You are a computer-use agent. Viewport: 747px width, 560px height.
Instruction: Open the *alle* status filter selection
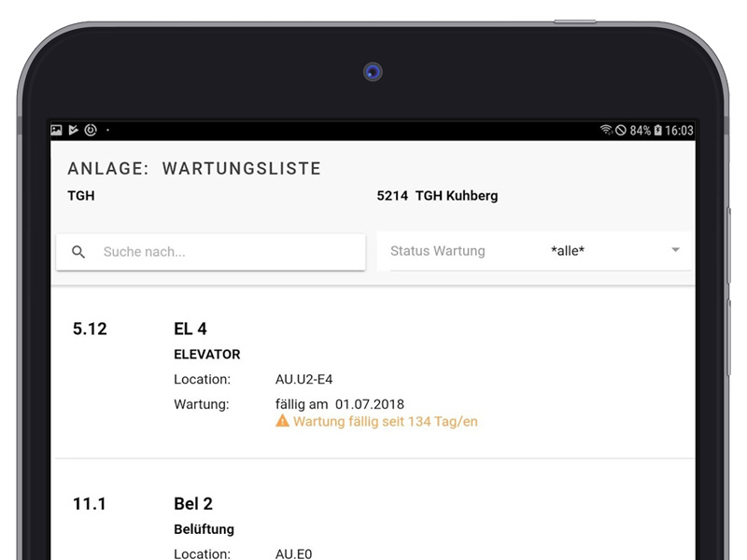coord(568,251)
